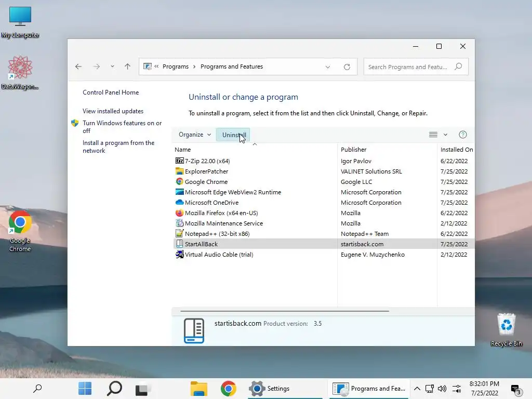Screen dimensions: 532x399
Task: Open File Explorer from the taskbar
Action: (x=199, y=389)
